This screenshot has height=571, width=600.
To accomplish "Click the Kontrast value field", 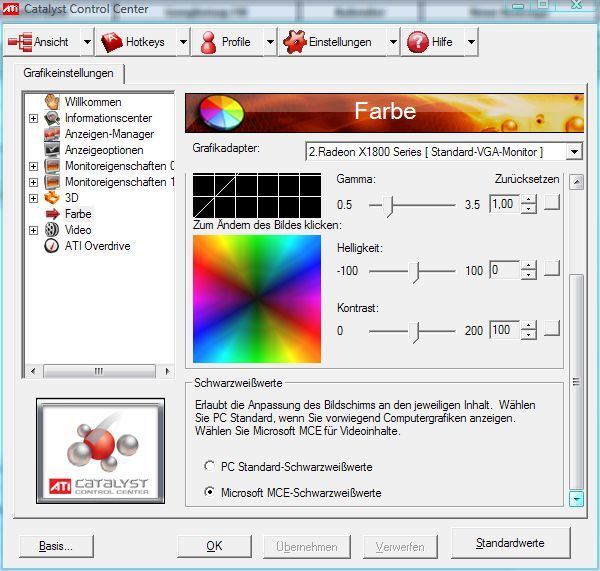I will coord(505,330).
